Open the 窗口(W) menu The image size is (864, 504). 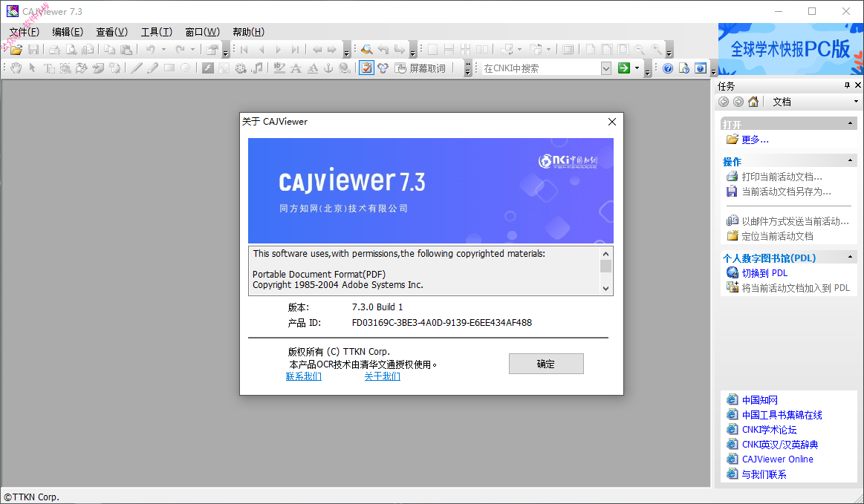[x=202, y=32]
